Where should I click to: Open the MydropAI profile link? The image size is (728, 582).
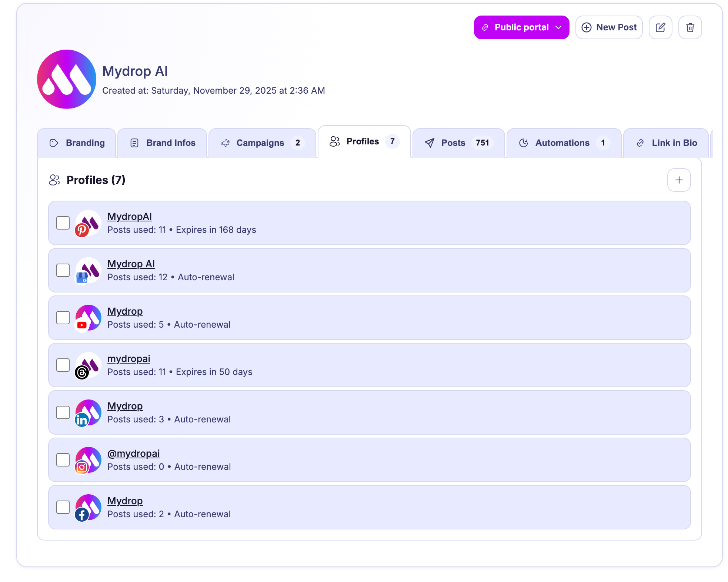(130, 217)
